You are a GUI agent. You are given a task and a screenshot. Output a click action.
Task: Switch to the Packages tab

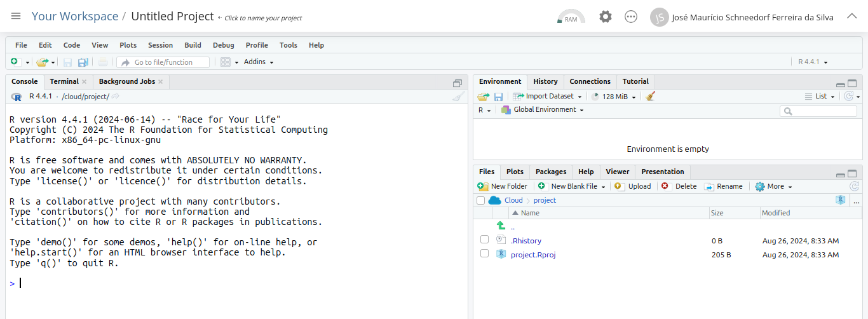pos(551,172)
